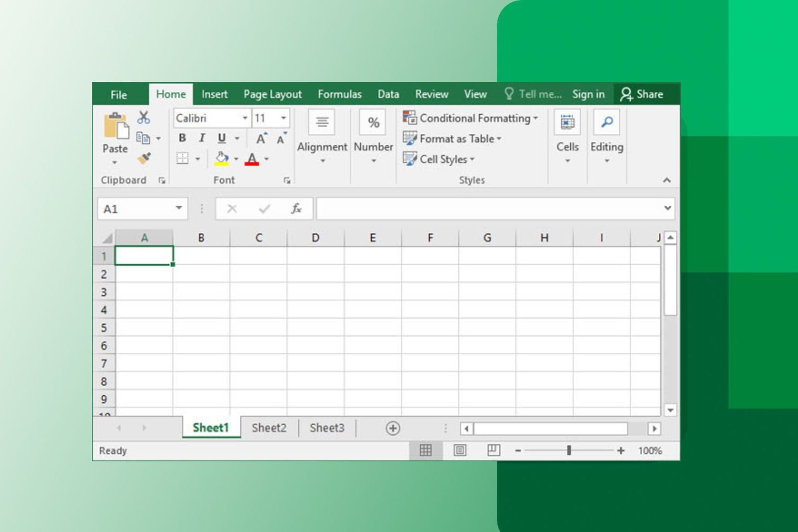The image size is (798, 532).
Task: Click the Format Painter brush icon
Action: [x=144, y=158]
